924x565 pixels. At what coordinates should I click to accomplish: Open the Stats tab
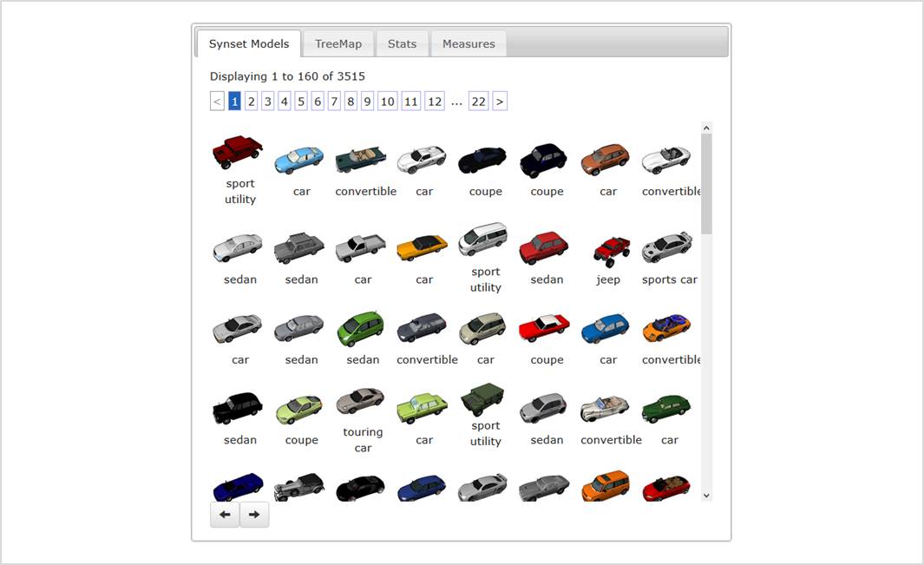[x=402, y=43]
